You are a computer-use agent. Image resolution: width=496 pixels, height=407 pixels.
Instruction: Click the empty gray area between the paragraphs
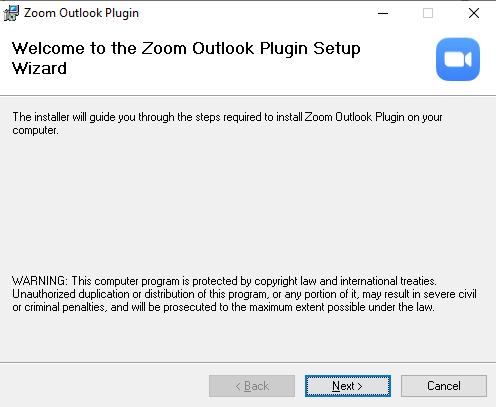click(x=248, y=205)
